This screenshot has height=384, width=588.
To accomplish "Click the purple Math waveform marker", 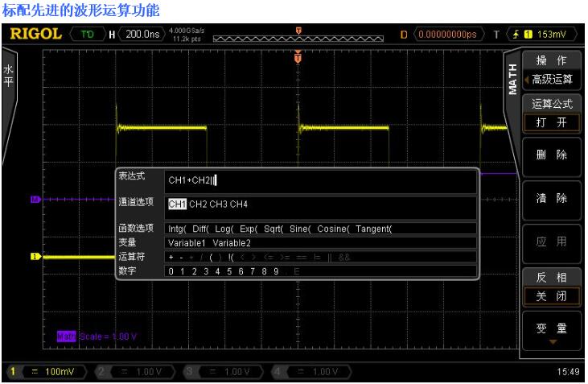I will (35, 198).
